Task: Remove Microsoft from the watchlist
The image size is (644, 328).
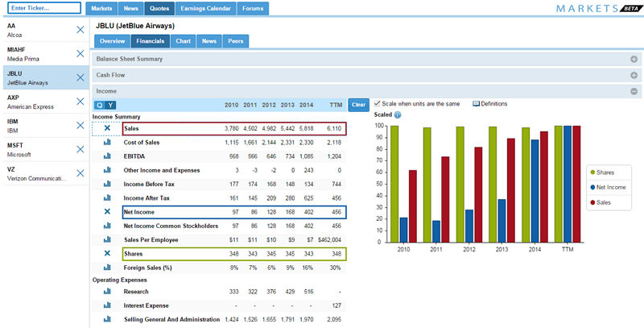Action: point(80,149)
